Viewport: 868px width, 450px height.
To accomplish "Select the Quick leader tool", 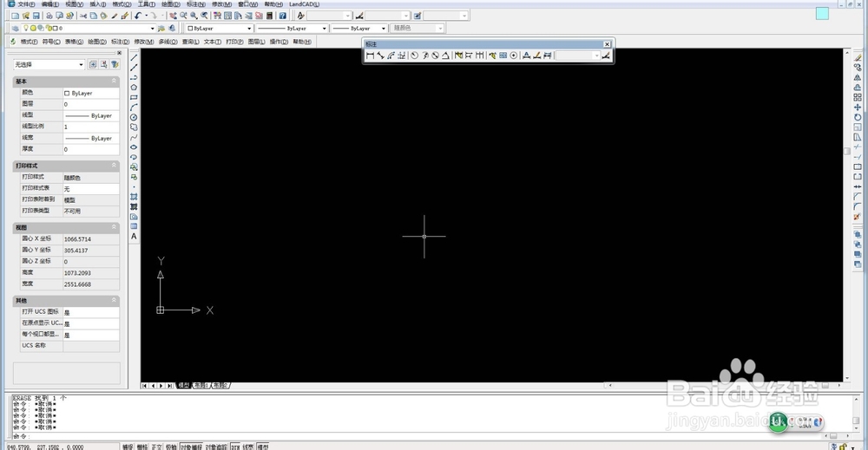I will coord(492,55).
